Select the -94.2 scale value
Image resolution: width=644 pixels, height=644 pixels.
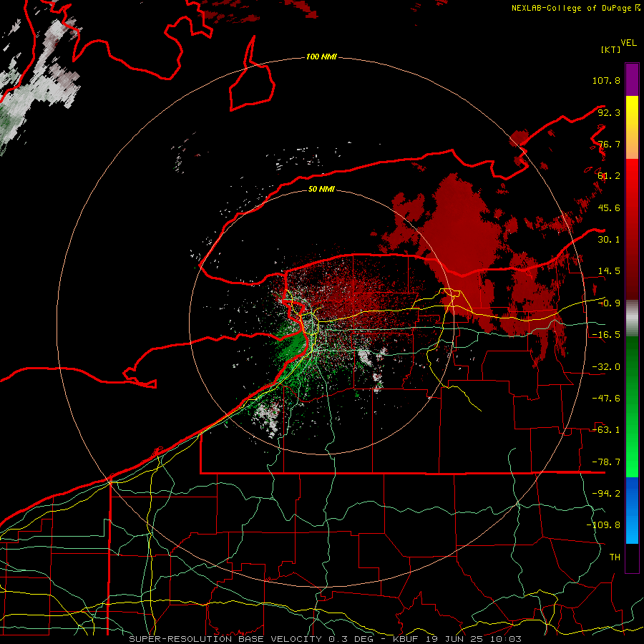(x=606, y=494)
